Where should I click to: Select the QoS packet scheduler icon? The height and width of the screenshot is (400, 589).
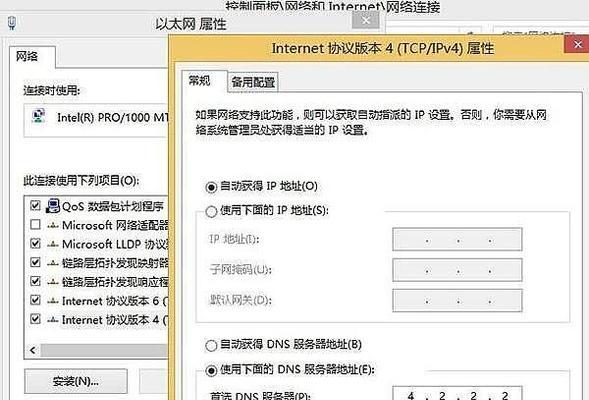53,205
